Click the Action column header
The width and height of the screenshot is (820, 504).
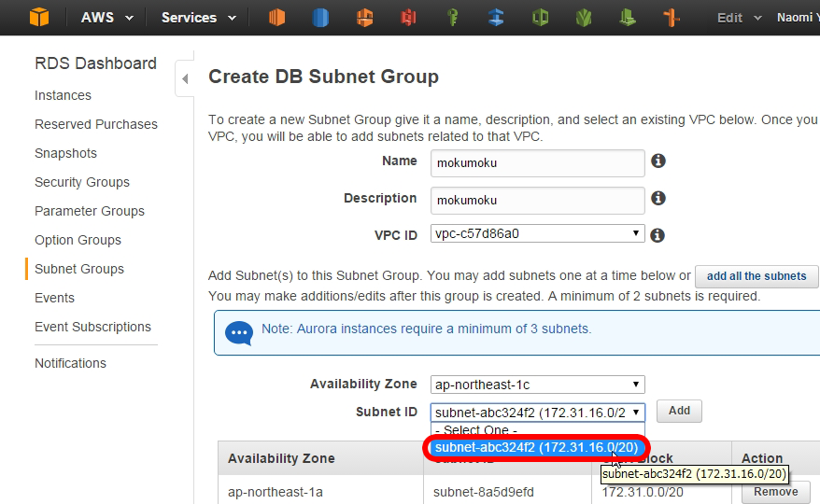[x=762, y=458]
